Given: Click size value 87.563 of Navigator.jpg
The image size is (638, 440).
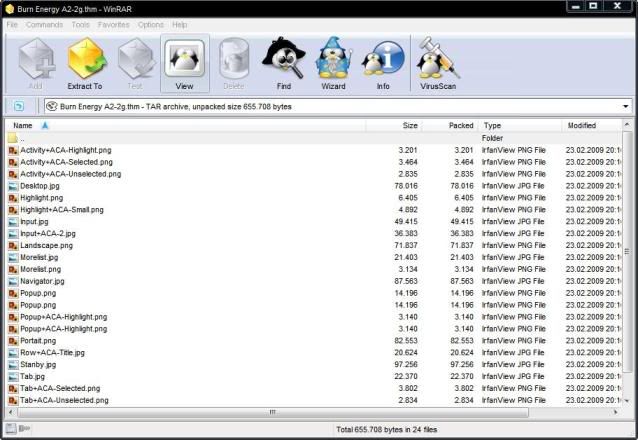Looking at the screenshot, I should (x=406, y=281).
